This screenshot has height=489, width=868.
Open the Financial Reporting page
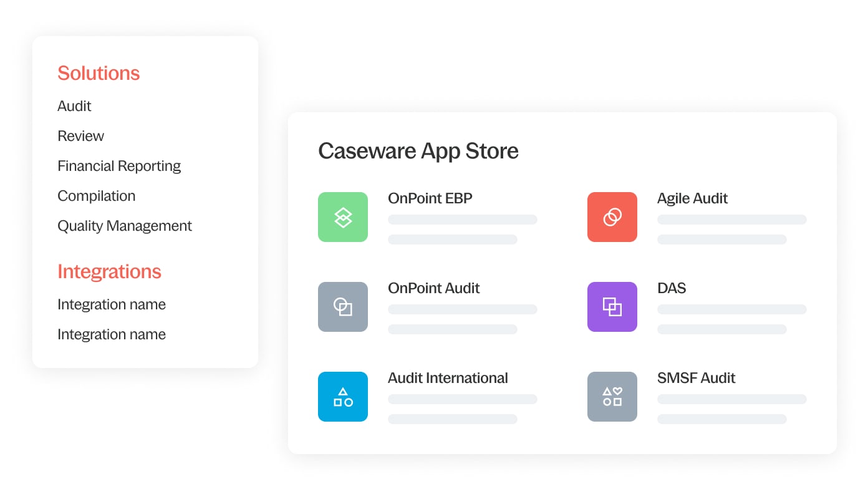(x=119, y=166)
